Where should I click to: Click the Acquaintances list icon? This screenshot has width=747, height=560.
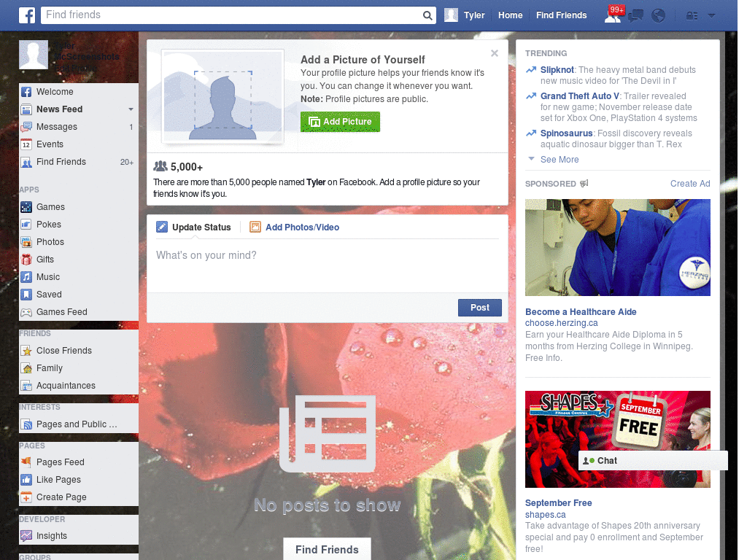pyautogui.click(x=26, y=386)
